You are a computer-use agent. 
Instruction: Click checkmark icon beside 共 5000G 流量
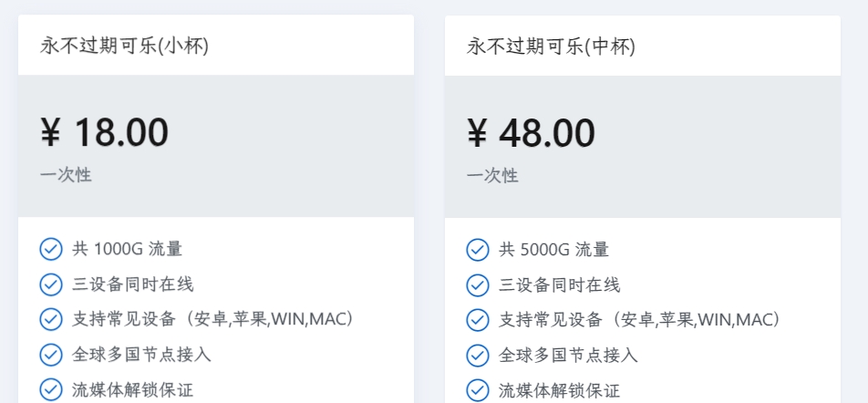(477, 250)
